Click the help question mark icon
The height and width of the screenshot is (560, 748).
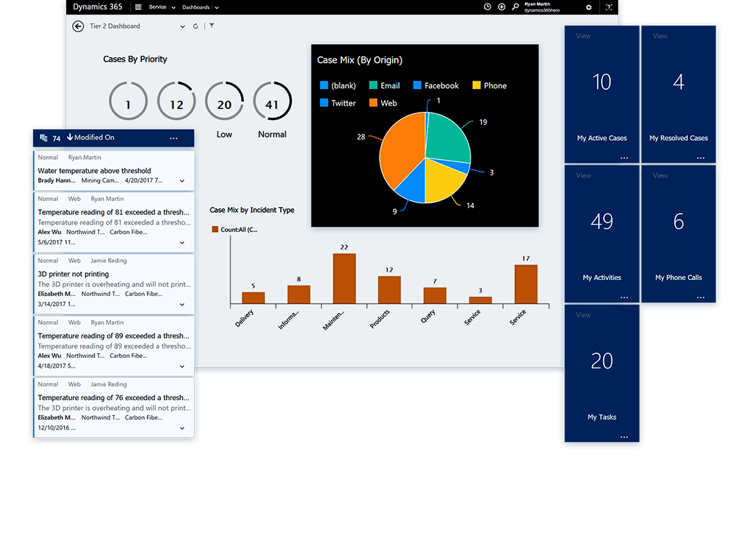(609, 7)
